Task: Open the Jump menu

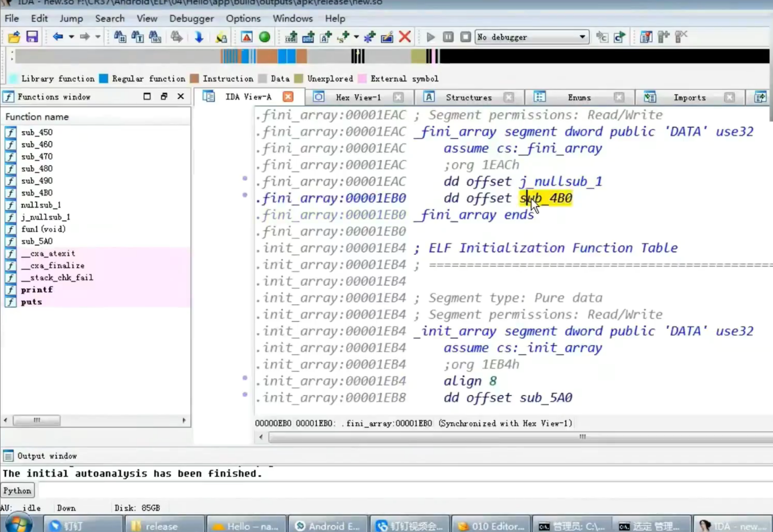Action: (71, 18)
